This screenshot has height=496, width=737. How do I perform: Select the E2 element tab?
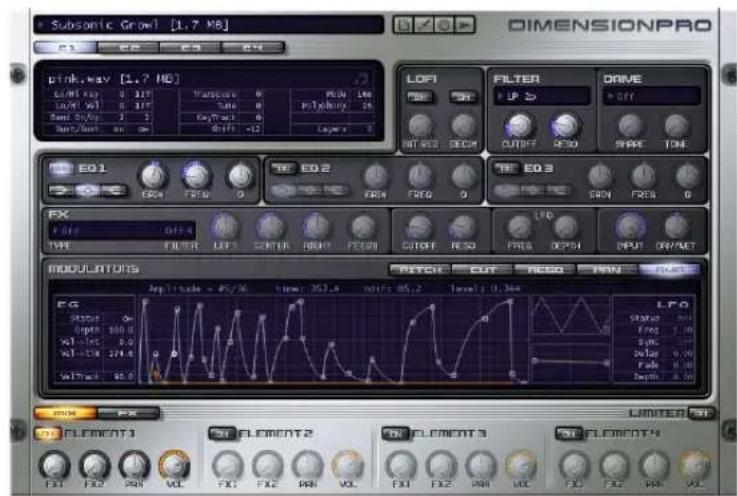[128, 47]
